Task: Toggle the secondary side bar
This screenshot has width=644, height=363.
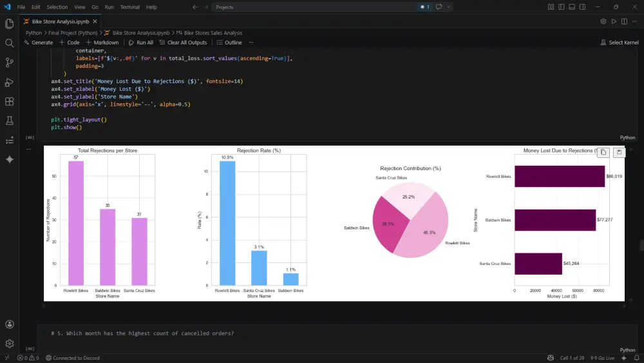Action: (582, 7)
